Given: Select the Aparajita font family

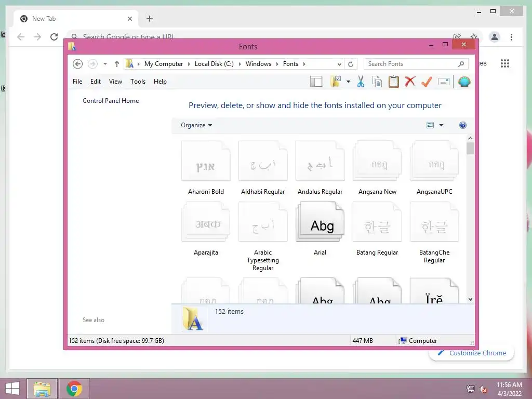Looking at the screenshot, I should [206, 229].
